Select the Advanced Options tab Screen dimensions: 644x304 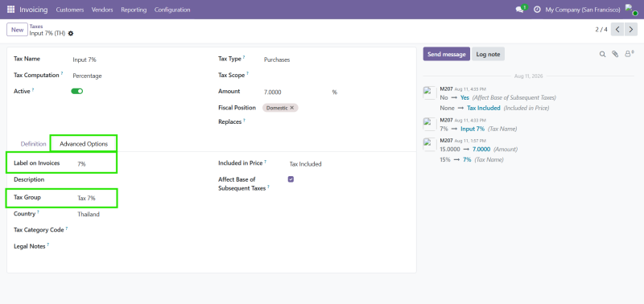pos(84,144)
